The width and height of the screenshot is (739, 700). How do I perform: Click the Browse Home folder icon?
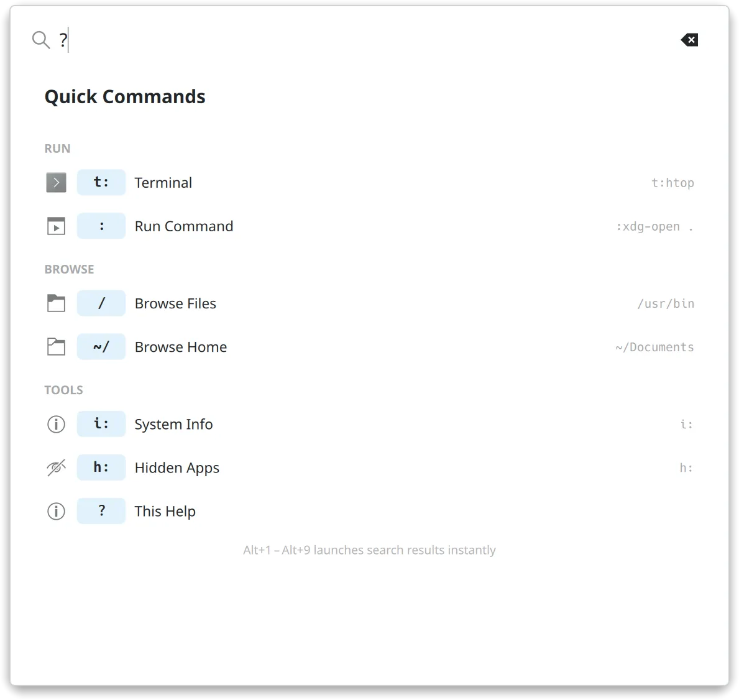click(56, 347)
